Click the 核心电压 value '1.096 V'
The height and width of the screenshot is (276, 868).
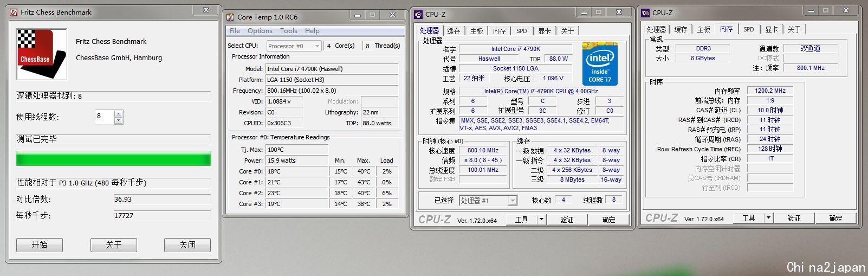pos(553,78)
